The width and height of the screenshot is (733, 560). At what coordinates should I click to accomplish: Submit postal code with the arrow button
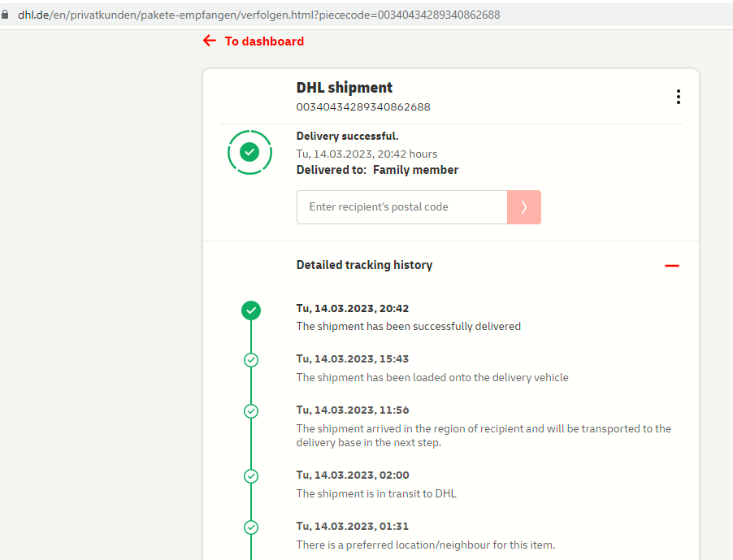tap(524, 207)
